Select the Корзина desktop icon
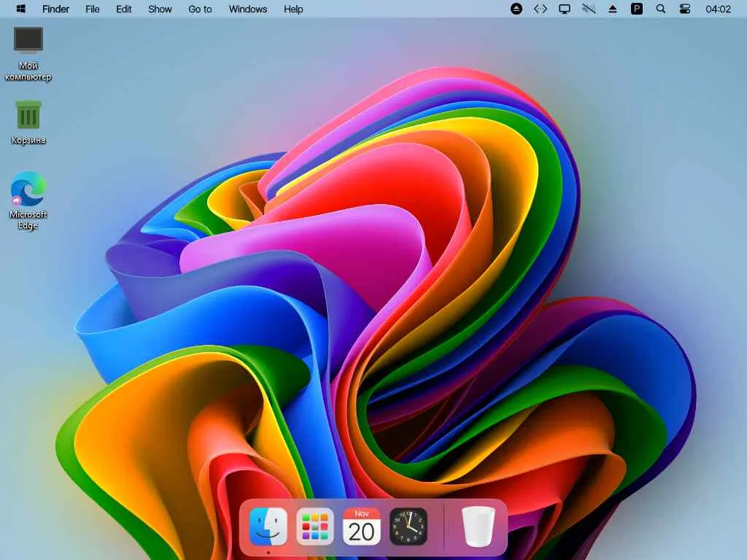The height and width of the screenshot is (560, 747). (x=28, y=122)
